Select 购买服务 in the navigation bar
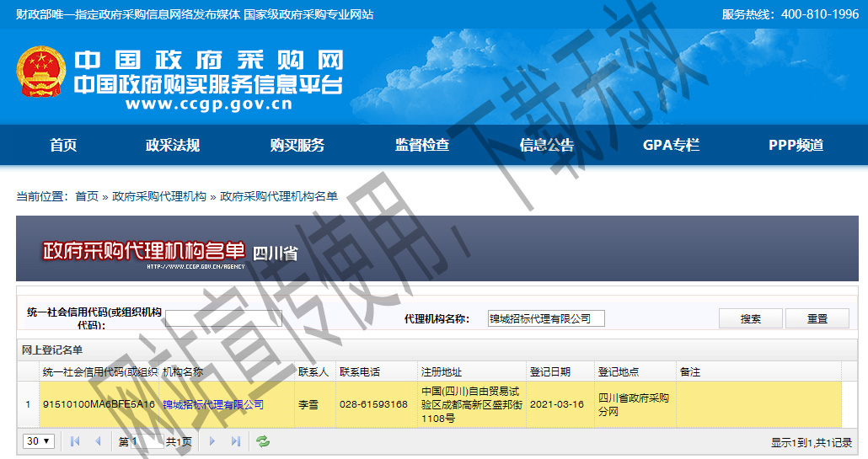 (x=297, y=145)
